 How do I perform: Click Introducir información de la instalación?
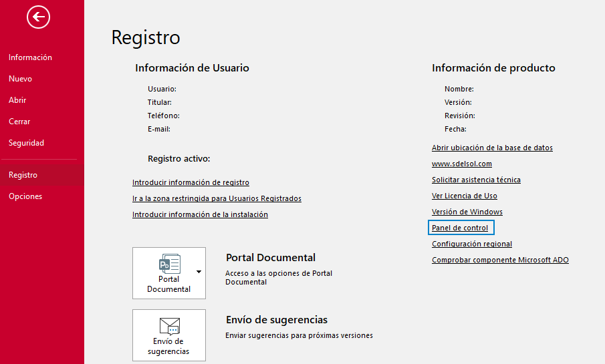click(x=200, y=214)
